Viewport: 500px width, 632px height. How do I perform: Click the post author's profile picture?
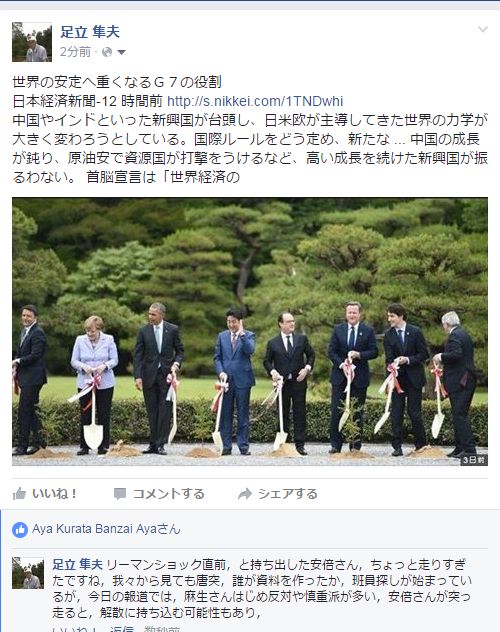click(x=32, y=42)
